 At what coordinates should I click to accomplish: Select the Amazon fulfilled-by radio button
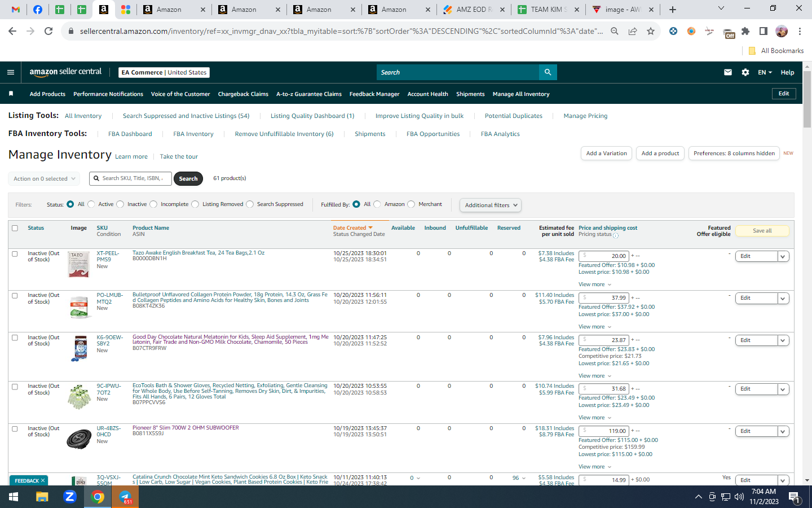(377, 204)
